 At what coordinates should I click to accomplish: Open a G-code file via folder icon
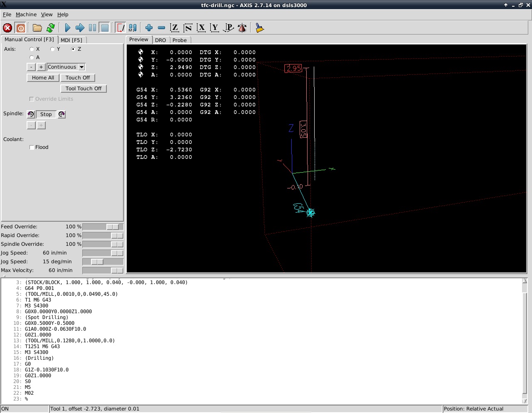(37, 28)
